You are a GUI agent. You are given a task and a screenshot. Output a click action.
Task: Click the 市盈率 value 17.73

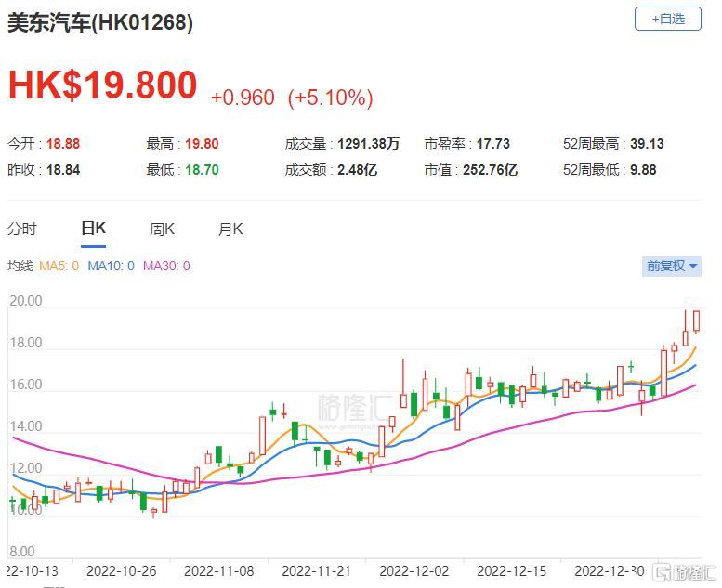pos(493,144)
